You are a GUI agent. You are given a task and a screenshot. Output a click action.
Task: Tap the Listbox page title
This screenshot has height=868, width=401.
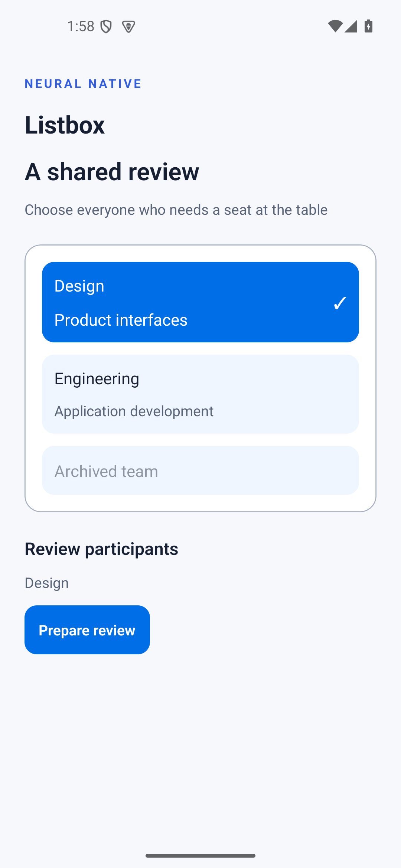point(65,125)
